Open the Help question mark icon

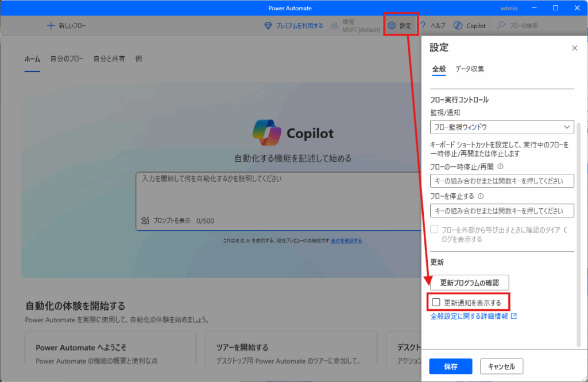tap(423, 25)
